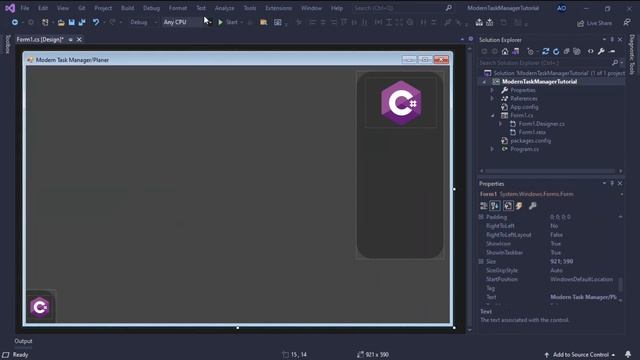This screenshot has width=640, height=360.
Task: Open the Project menu
Action: [103, 8]
